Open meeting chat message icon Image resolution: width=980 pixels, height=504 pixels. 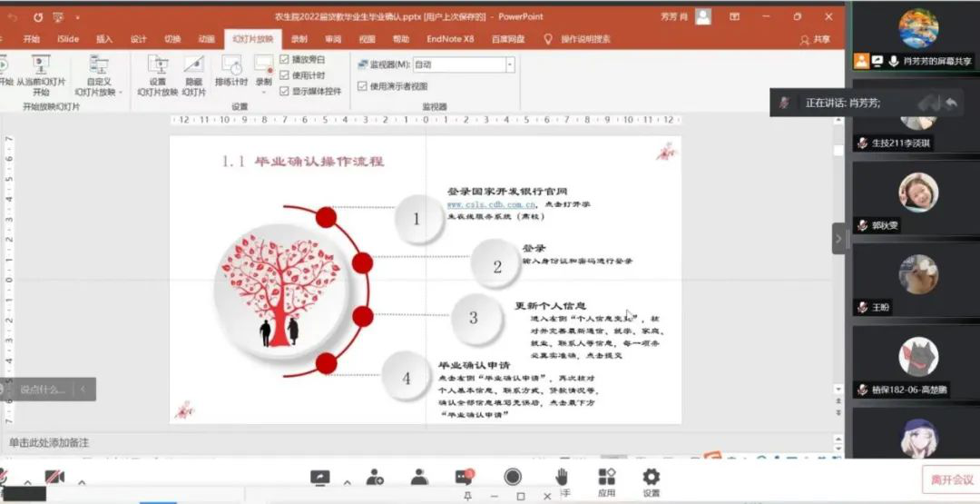point(465,477)
